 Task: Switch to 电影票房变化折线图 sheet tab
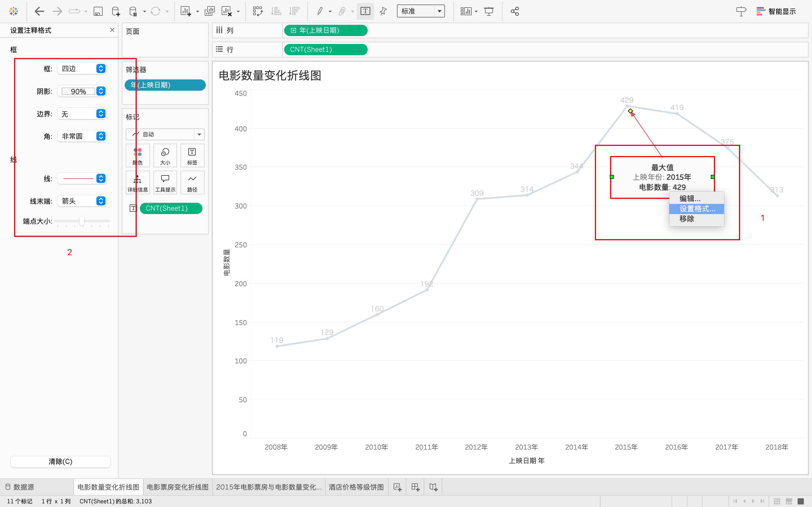click(x=178, y=487)
